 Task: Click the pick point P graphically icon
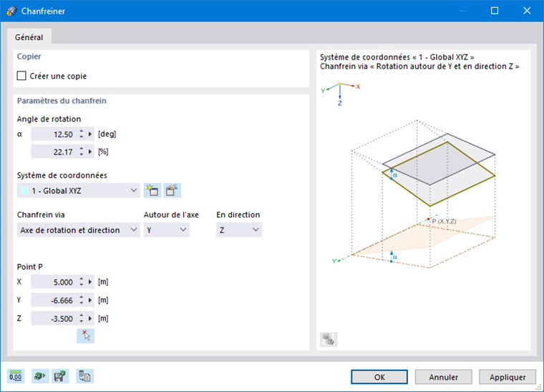tap(85, 336)
